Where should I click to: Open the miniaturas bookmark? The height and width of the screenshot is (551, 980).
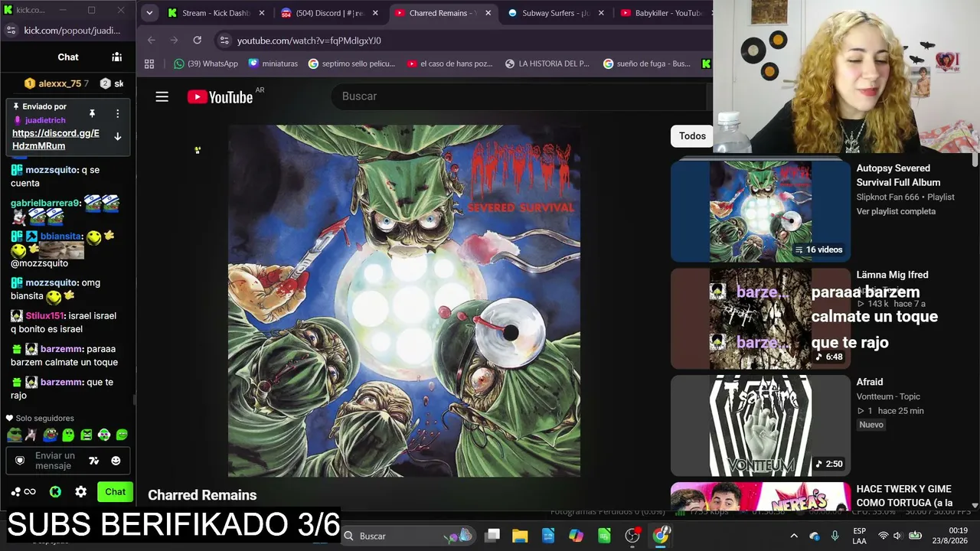click(x=273, y=64)
